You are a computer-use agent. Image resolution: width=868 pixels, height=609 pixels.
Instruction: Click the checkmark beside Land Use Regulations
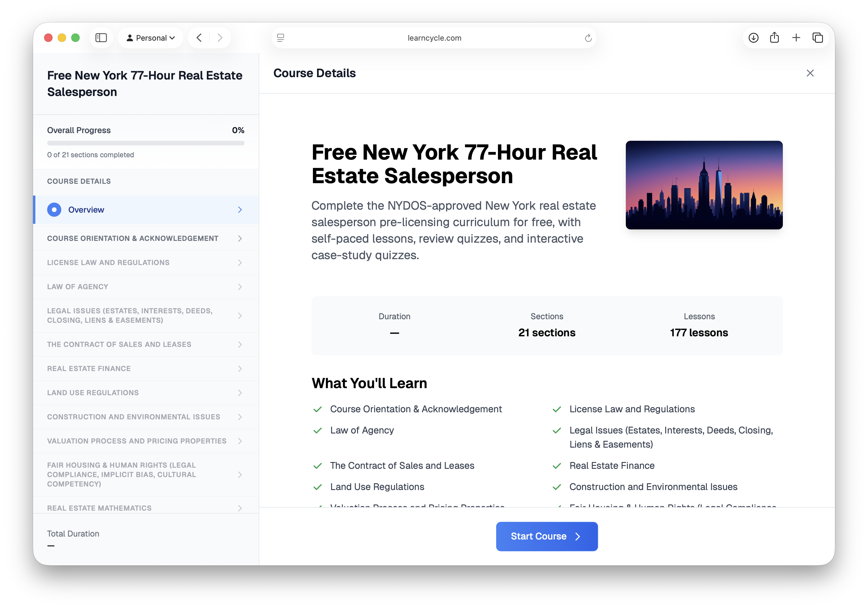317,487
